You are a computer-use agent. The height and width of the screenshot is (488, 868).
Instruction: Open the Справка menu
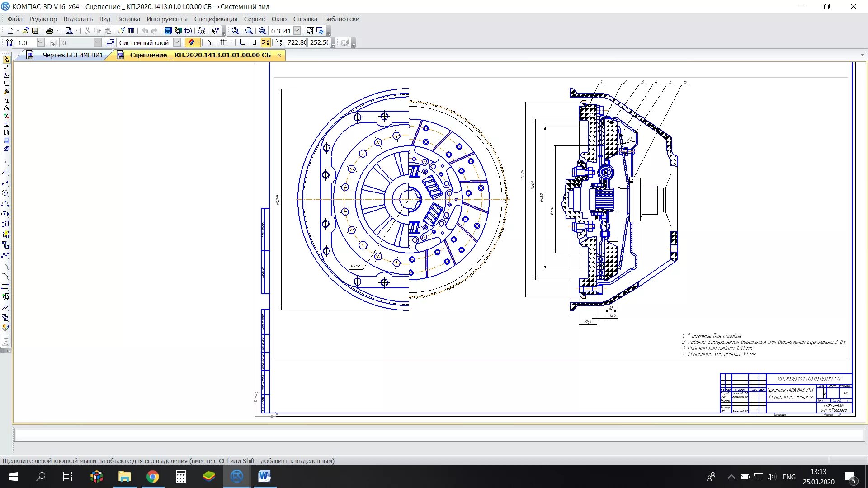[x=305, y=19]
